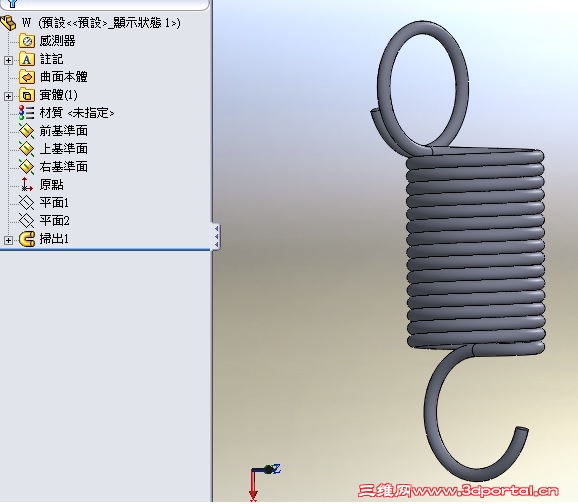Select the 前基準面 front plane icon

click(x=27, y=131)
